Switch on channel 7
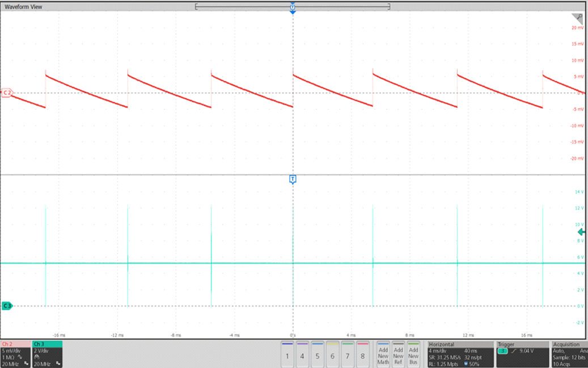This screenshot has width=588, height=368. pyautogui.click(x=348, y=354)
